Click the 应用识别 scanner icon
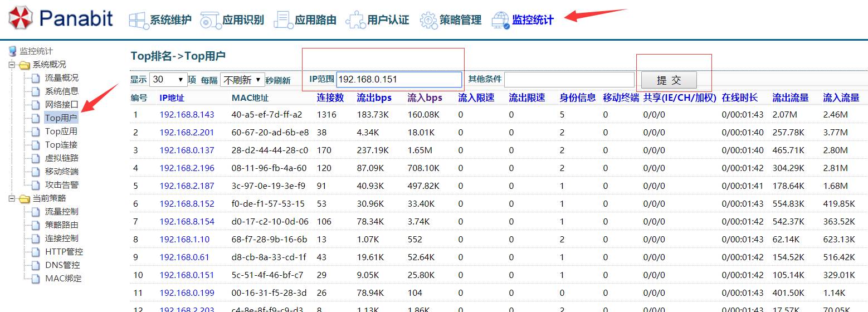 [210, 21]
